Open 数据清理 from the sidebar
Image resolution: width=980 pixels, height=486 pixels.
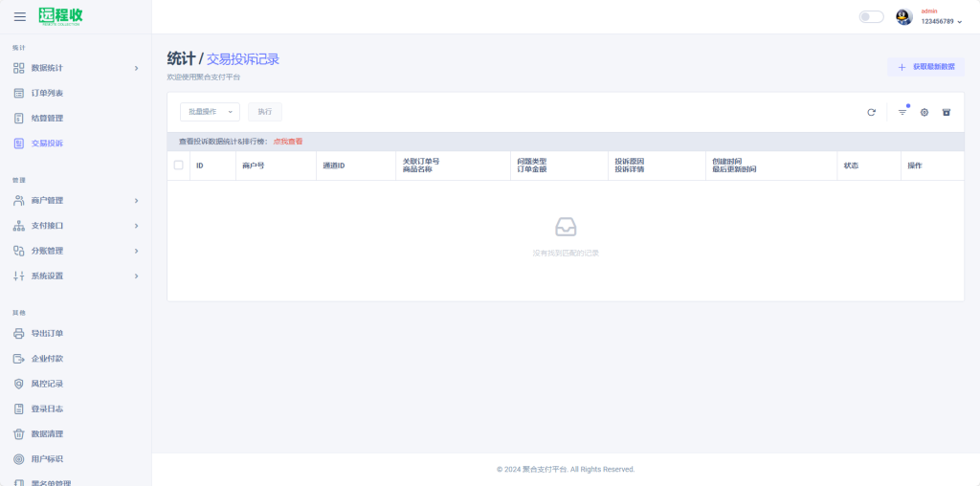(48, 433)
